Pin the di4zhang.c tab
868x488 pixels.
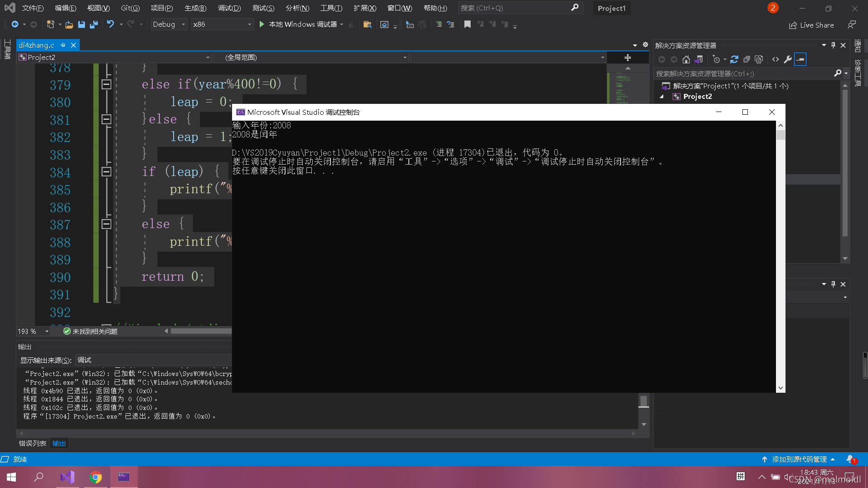[x=63, y=45]
